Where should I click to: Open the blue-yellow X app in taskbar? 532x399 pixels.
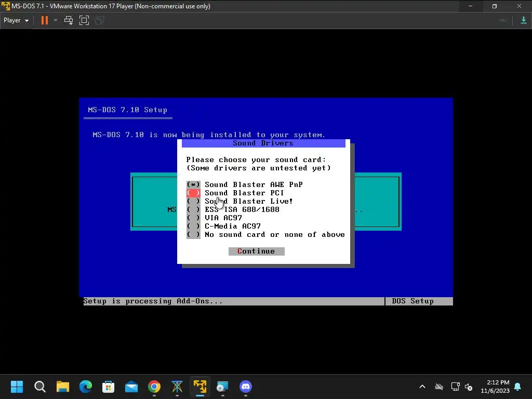[x=177, y=387]
